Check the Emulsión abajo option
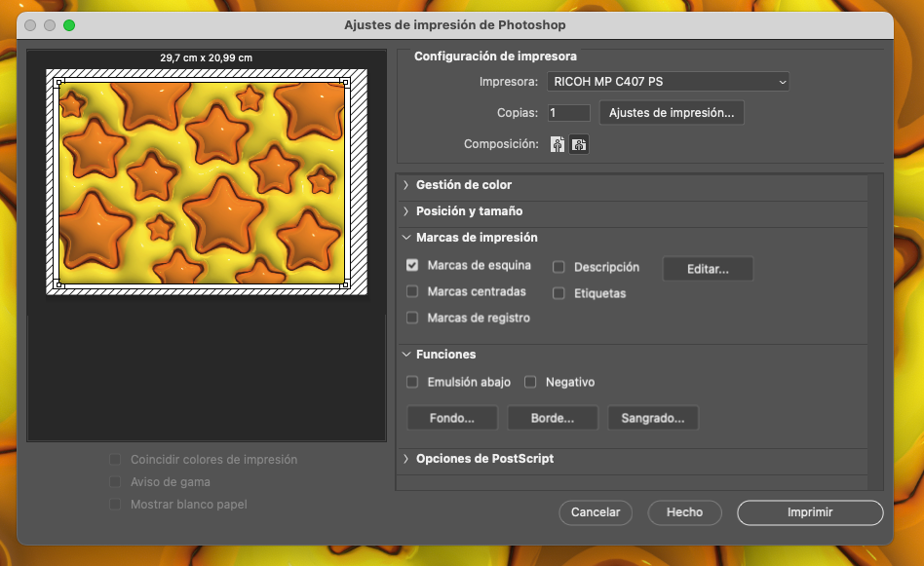This screenshot has width=924, height=566. 412,382
